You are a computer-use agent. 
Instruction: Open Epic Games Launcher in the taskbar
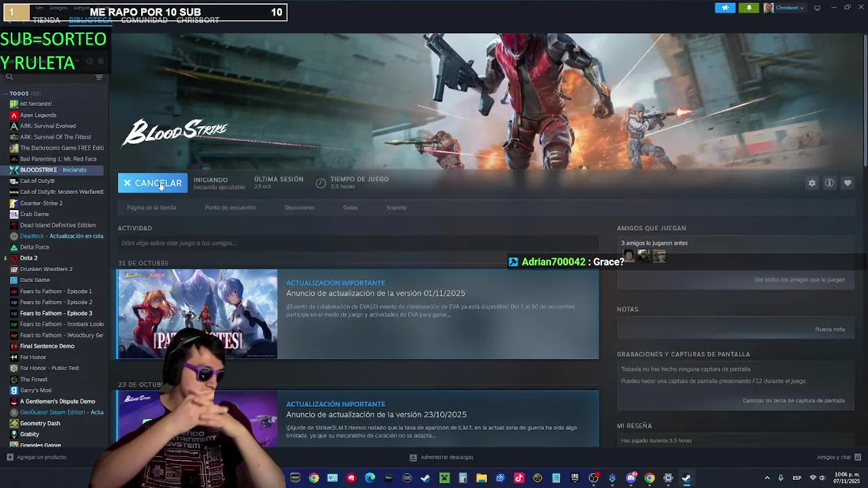575,478
